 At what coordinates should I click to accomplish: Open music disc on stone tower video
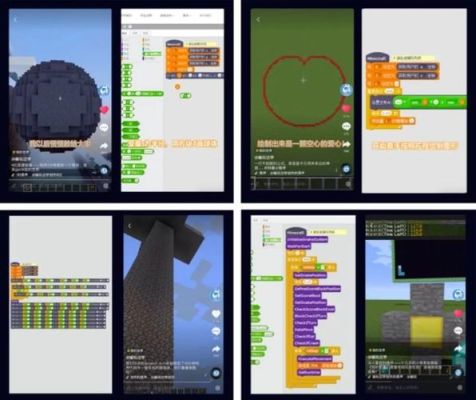(x=216, y=373)
